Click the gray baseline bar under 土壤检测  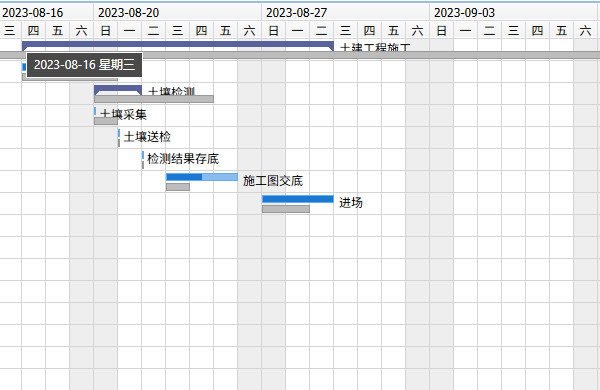point(154,99)
